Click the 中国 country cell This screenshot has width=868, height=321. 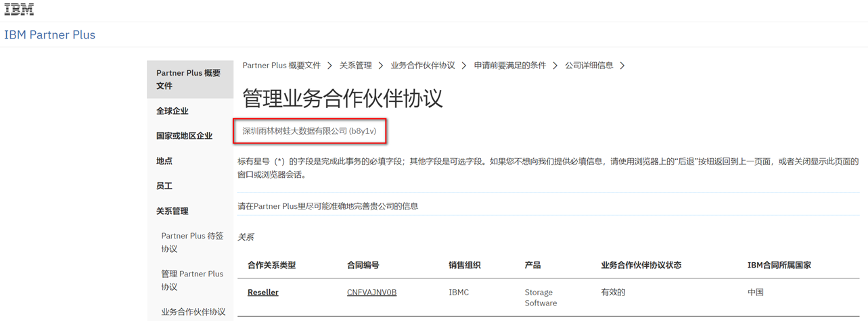click(756, 292)
